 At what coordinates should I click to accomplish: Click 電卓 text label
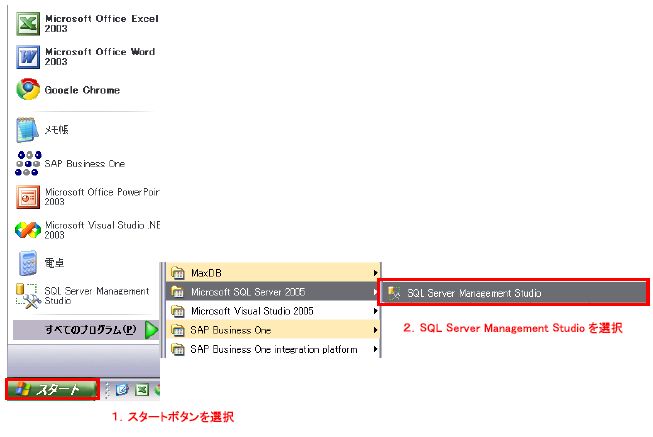click(x=54, y=263)
